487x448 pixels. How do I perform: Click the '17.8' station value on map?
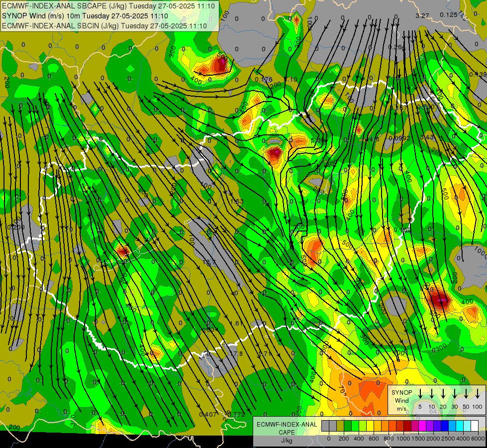[236, 353]
